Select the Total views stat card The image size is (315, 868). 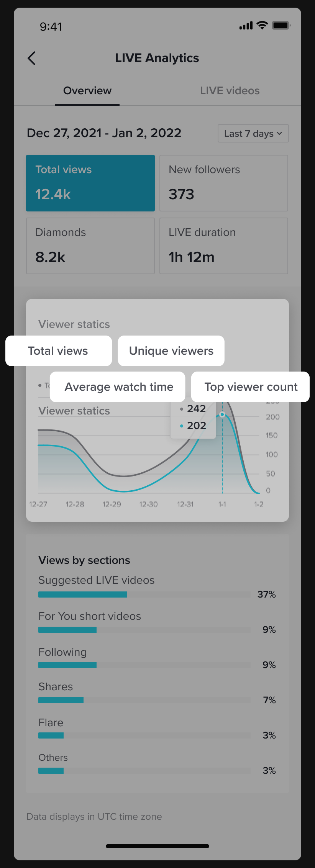click(90, 183)
